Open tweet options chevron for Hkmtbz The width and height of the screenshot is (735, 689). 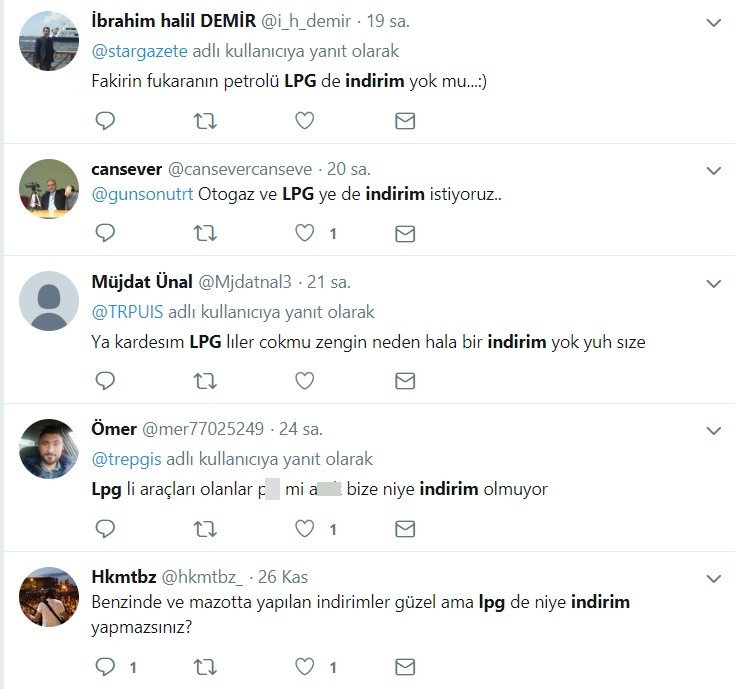click(713, 579)
